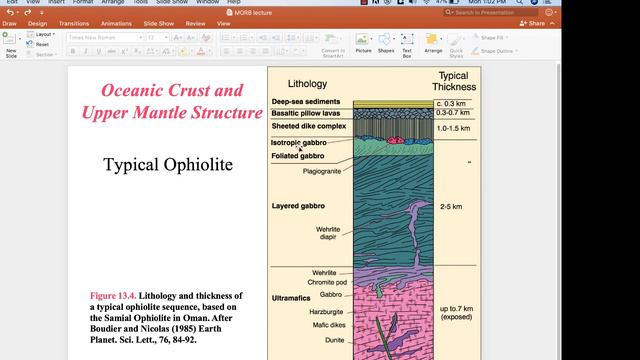Click the Clear Formatting icon

tap(206, 38)
